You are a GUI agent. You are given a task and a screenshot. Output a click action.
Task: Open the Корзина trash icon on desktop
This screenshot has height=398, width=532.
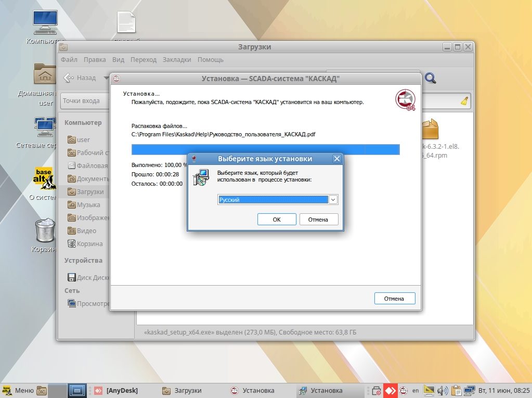[x=45, y=232]
